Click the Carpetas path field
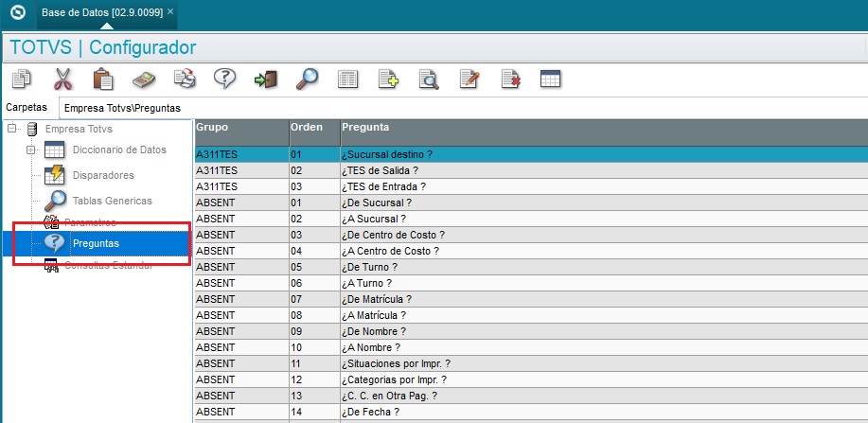868x423 pixels. pyautogui.click(x=462, y=108)
